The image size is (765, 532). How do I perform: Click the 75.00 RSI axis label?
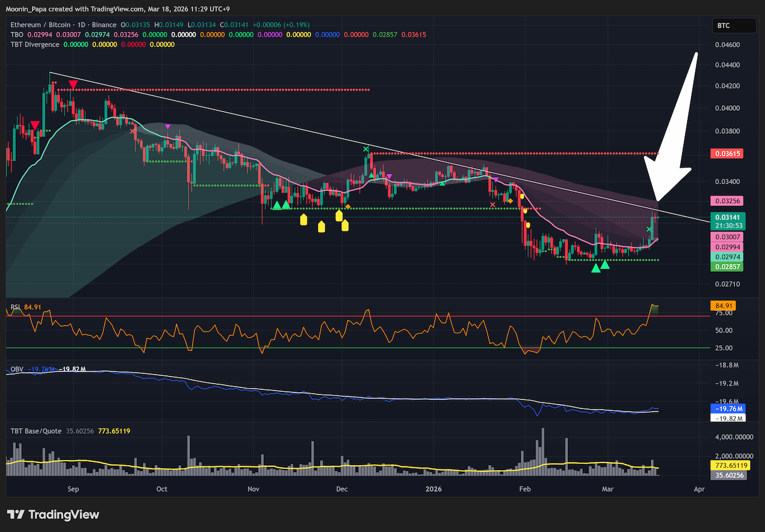coord(723,313)
